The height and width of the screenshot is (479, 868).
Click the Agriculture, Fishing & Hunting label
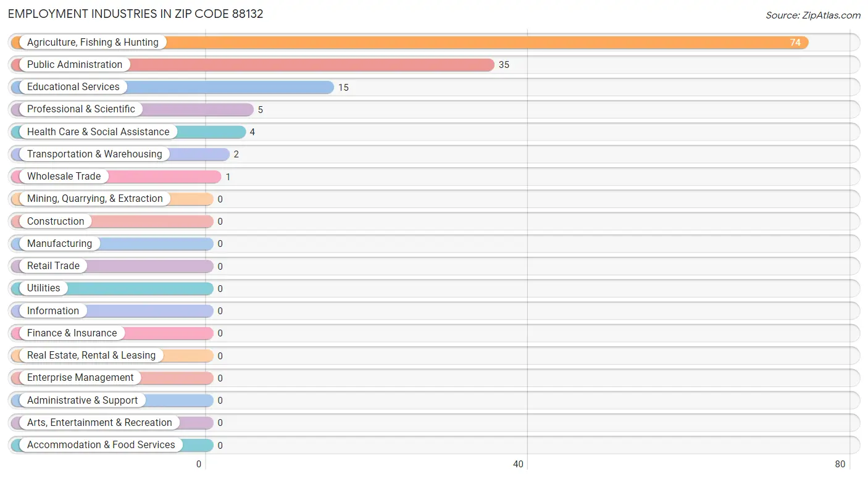tap(93, 43)
